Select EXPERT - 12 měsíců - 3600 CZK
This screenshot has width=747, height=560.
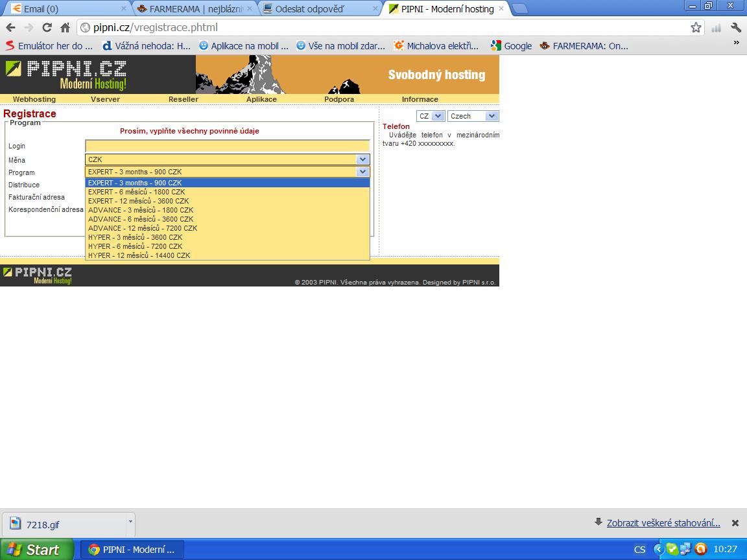click(228, 201)
